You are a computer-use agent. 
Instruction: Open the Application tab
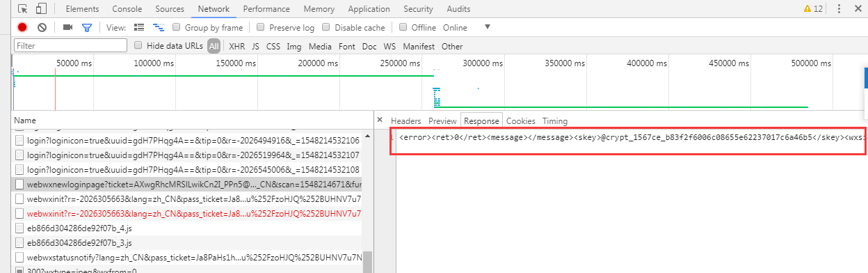pyautogui.click(x=369, y=9)
